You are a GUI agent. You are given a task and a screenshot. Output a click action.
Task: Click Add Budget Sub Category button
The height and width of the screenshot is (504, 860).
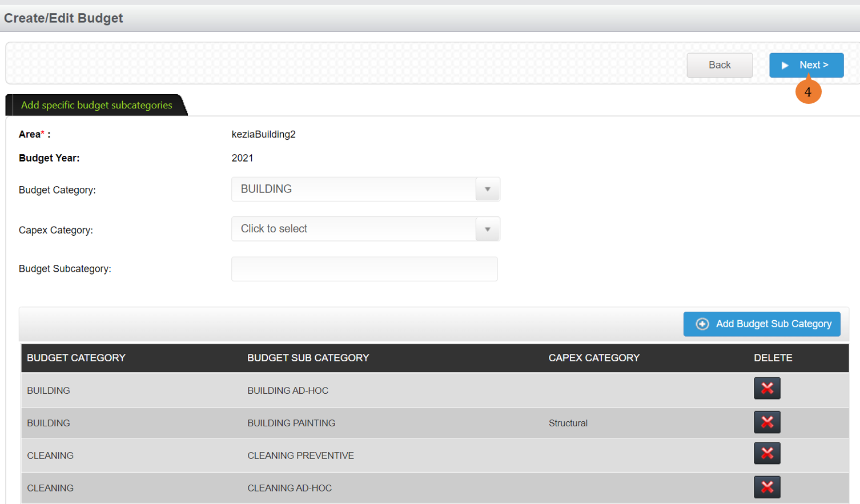(762, 324)
